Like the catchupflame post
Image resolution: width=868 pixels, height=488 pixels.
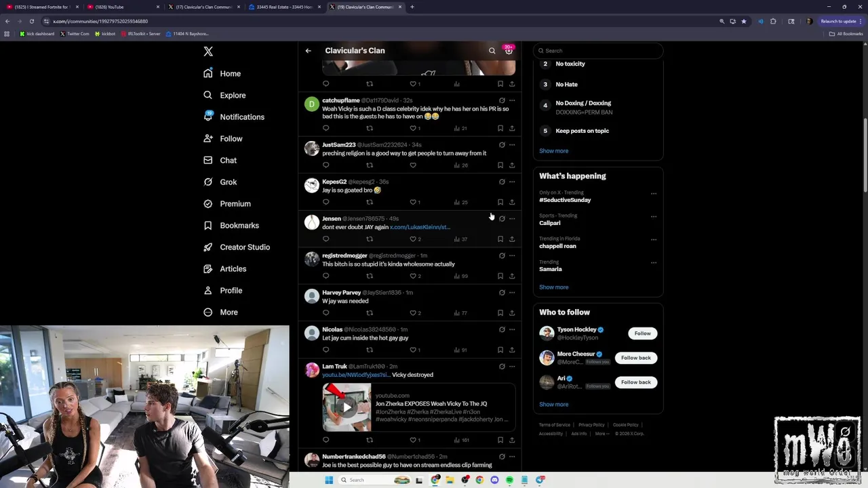tap(413, 128)
